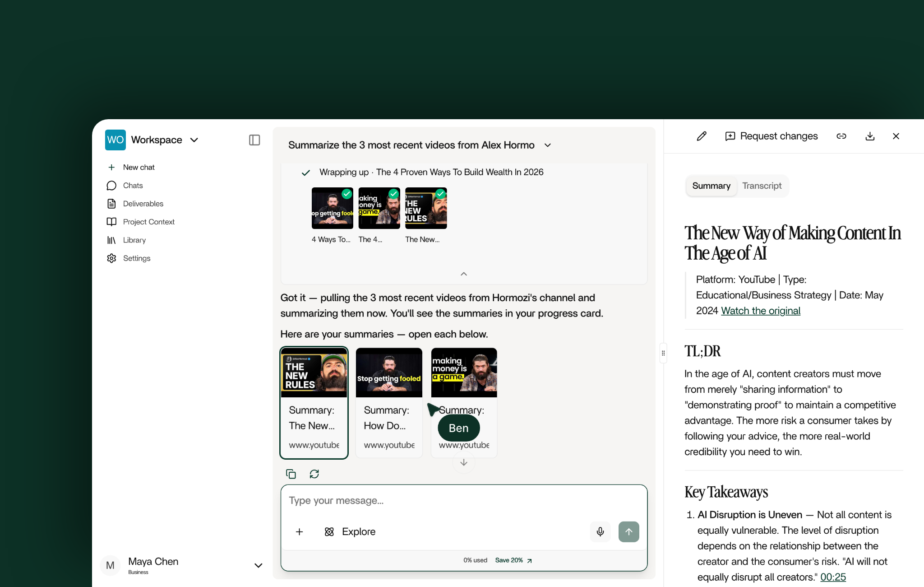Regenerate the response with the refresh icon
The width and height of the screenshot is (924, 587).
pyautogui.click(x=314, y=474)
